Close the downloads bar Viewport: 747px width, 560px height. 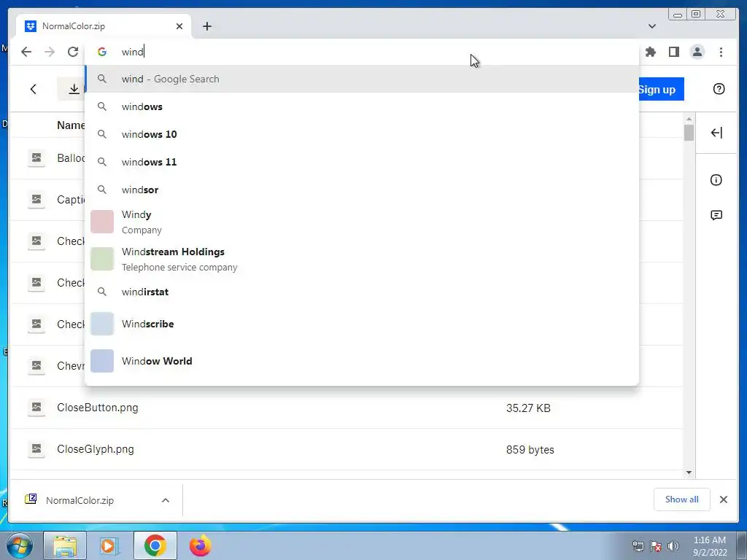click(724, 499)
